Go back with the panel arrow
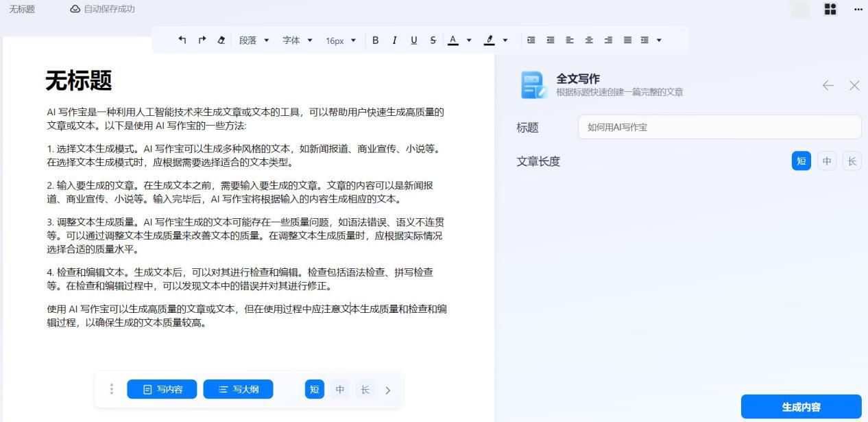The height and width of the screenshot is (422, 868). pyautogui.click(x=828, y=85)
